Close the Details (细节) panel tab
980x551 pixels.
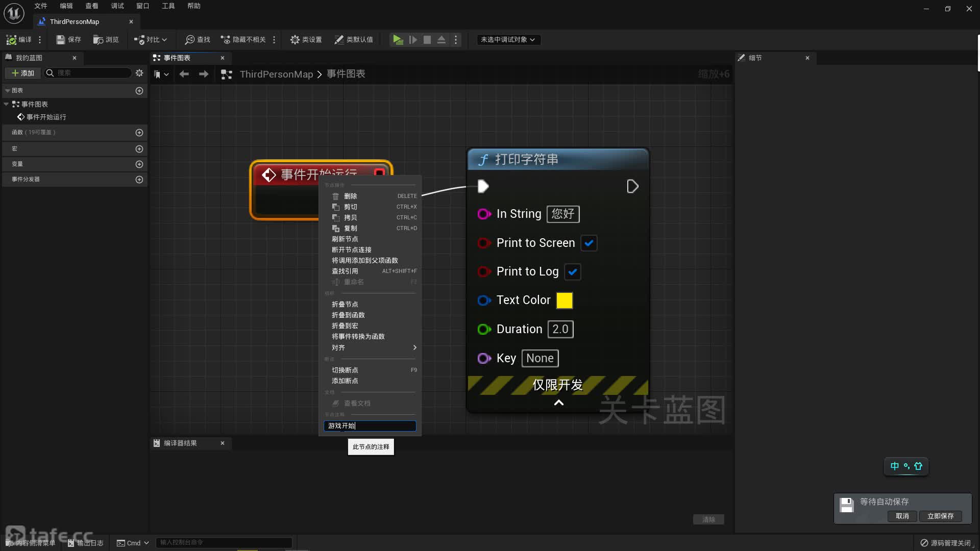click(x=807, y=58)
